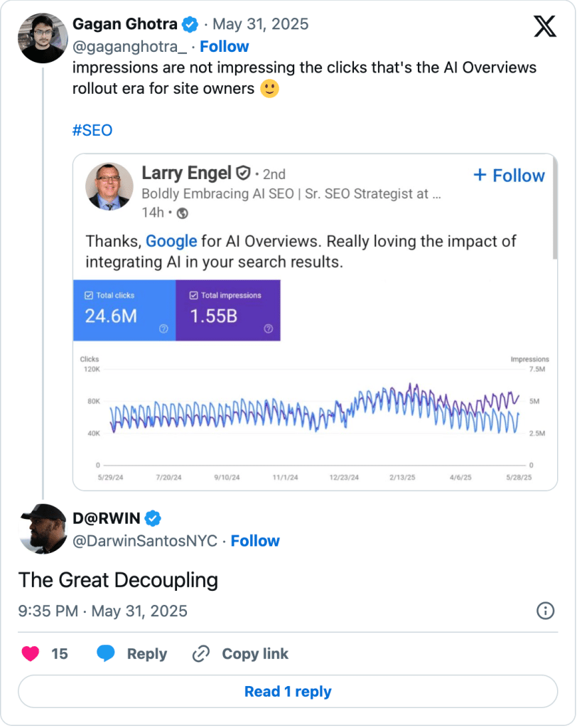Click the Google link in the LinkedIn post
Viewport: 577px width, 728px height.
171,241
